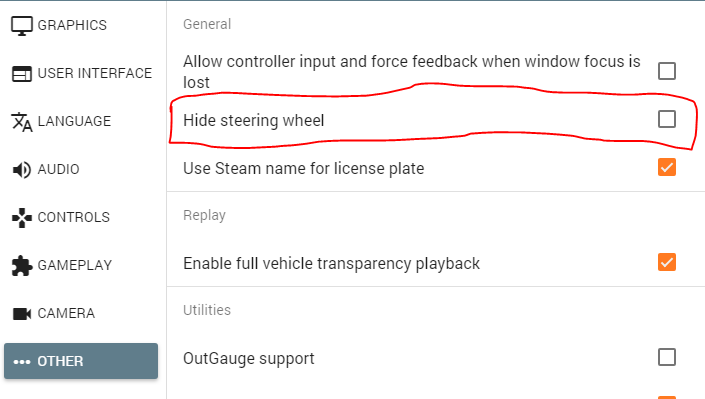The height and width of the screenshot is (399, 705).
Task: Enable the Hide steering wheel checkbox
Action: pyautogui.click(x=666, y=119)
